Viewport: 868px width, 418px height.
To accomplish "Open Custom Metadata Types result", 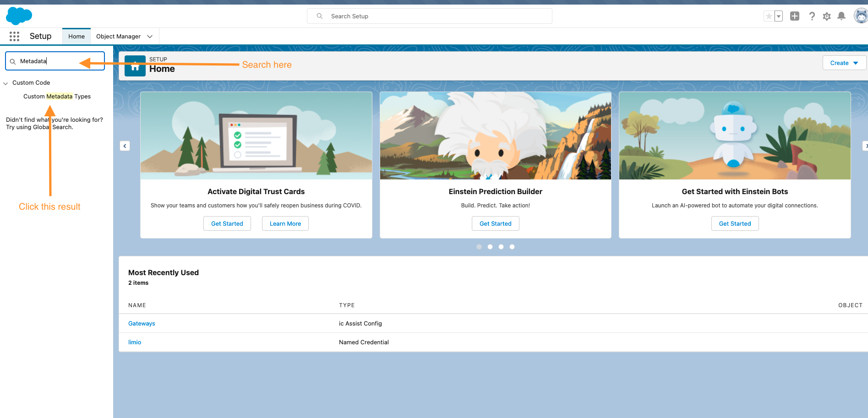I will pyautogui.click(x=57, y=96).
